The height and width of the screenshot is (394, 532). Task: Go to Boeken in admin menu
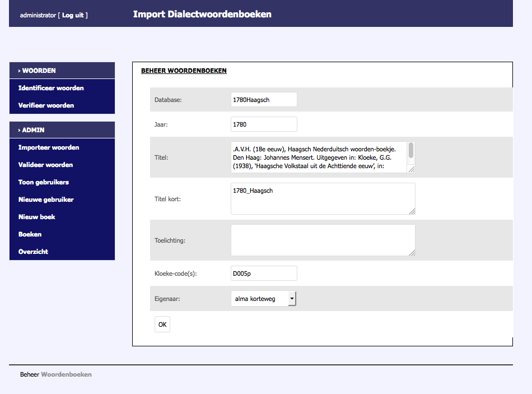pos(30,234)
